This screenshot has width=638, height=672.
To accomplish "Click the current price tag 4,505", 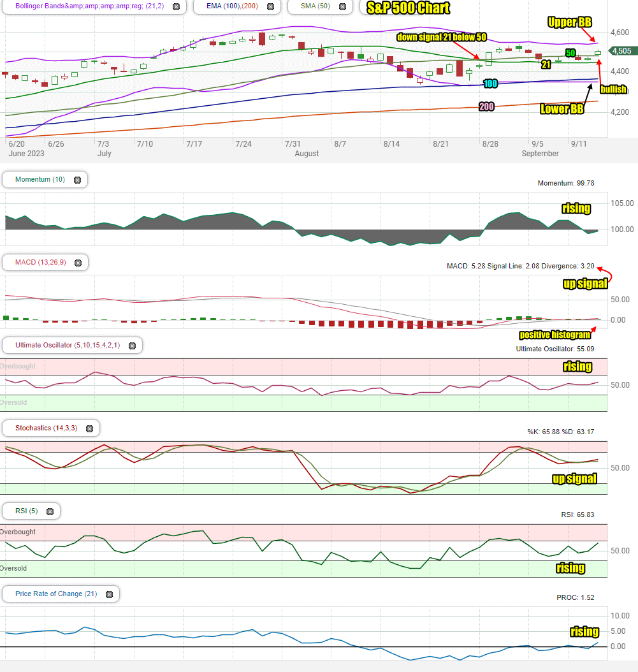I will click(x=621, y=51).
